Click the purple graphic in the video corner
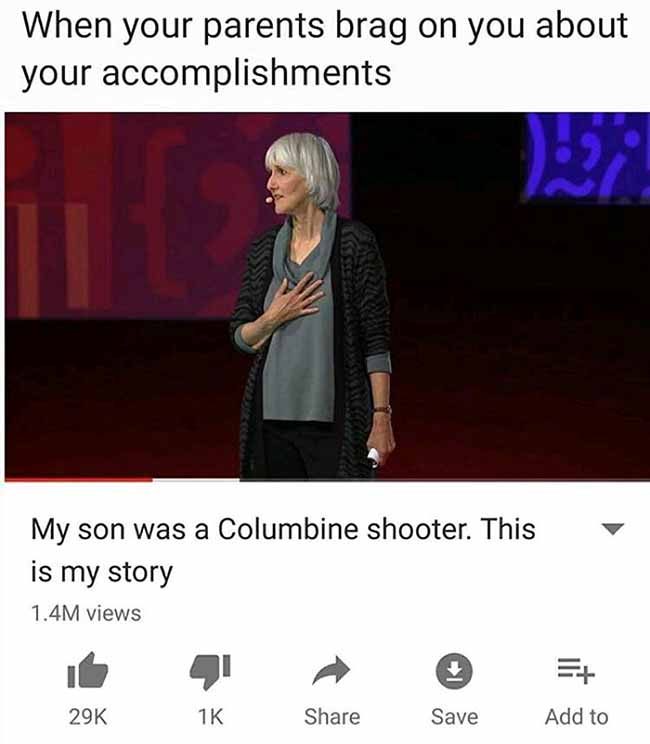The image size is (650, 744). point(586,156)
